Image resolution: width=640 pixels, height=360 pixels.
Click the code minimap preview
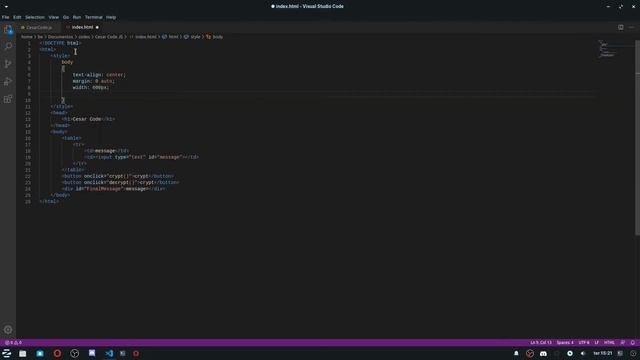coord(607,49)
